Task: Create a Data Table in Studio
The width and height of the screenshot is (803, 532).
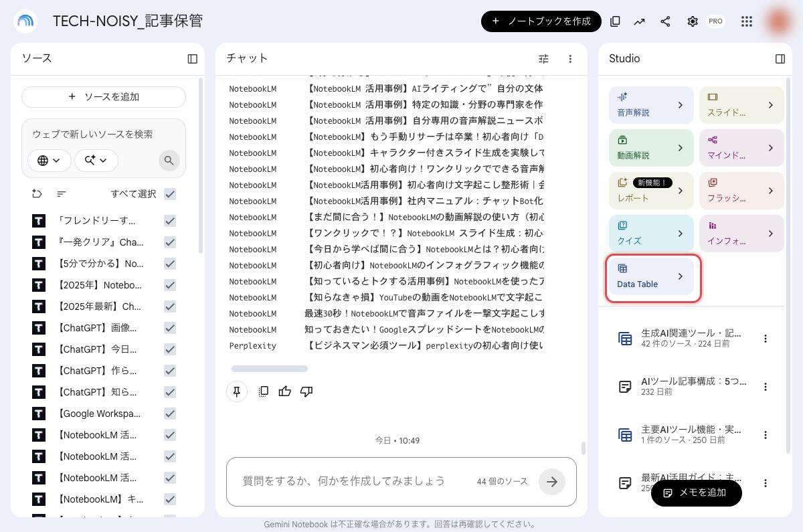Action: 652,276
